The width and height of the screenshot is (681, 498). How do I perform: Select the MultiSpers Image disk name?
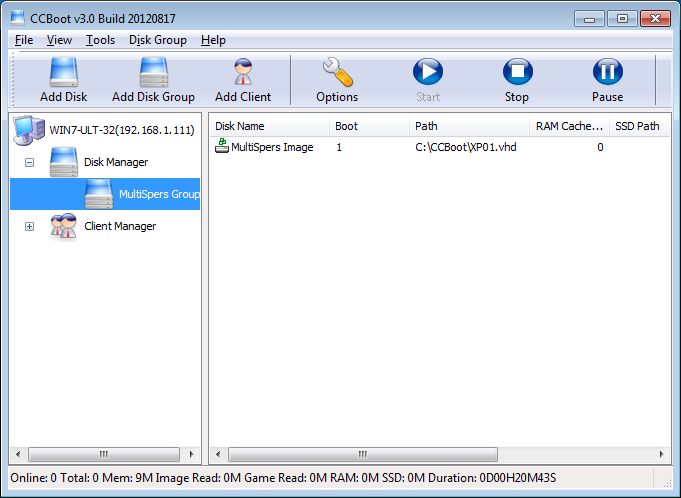(x=272, y=147)
